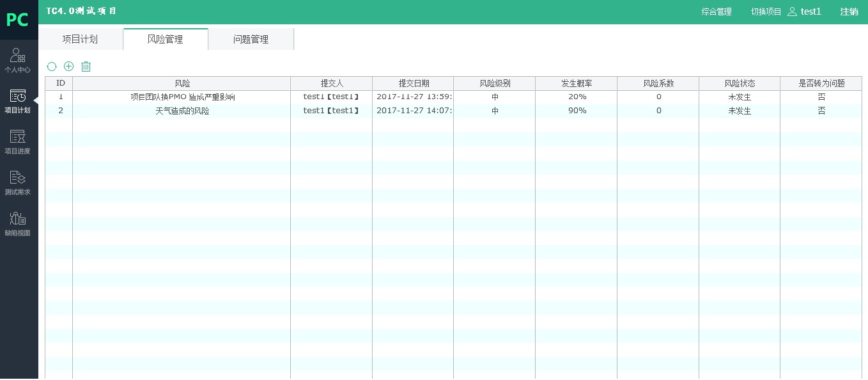Click the 风险系数 column header
Viewport: 868px width, 380px height.
(658, 83)
